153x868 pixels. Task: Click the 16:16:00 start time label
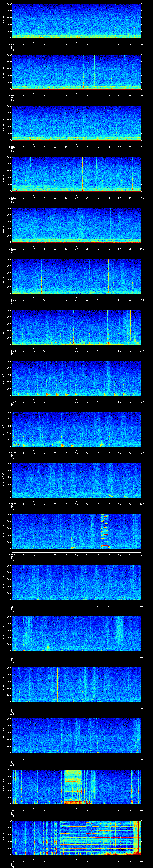click(x=12, y=197)
